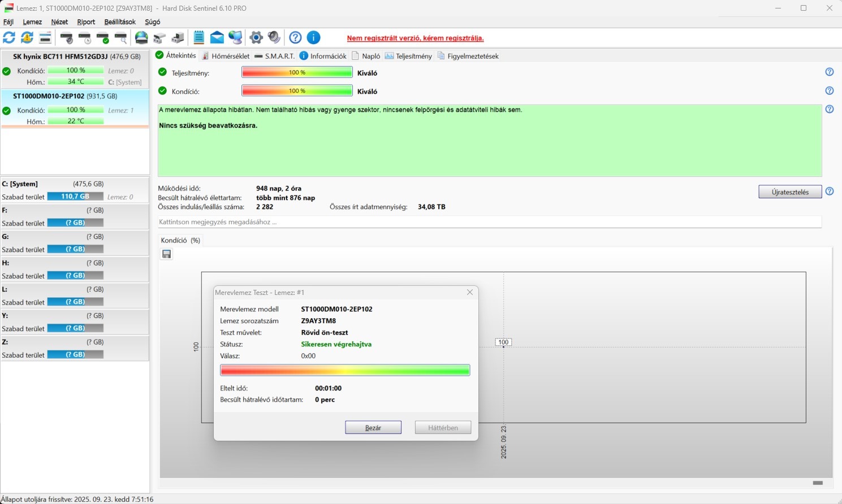Open the surface test icon with magnifier
Viewport: 842px width, 504px height.
[x=121, y=38]
